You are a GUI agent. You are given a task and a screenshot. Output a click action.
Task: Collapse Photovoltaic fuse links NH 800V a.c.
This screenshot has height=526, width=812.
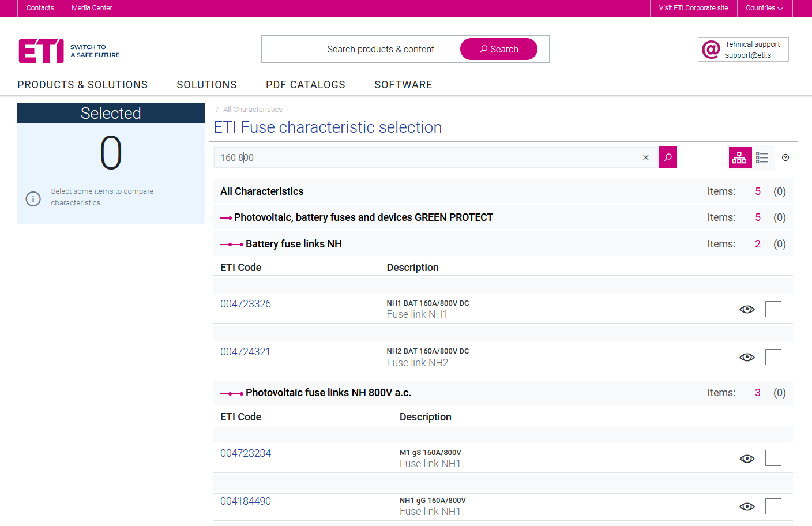[x=232, y=393]
